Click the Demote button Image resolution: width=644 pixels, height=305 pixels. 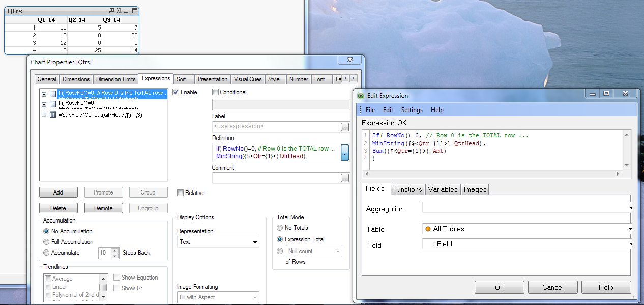(x=103, y=208)
